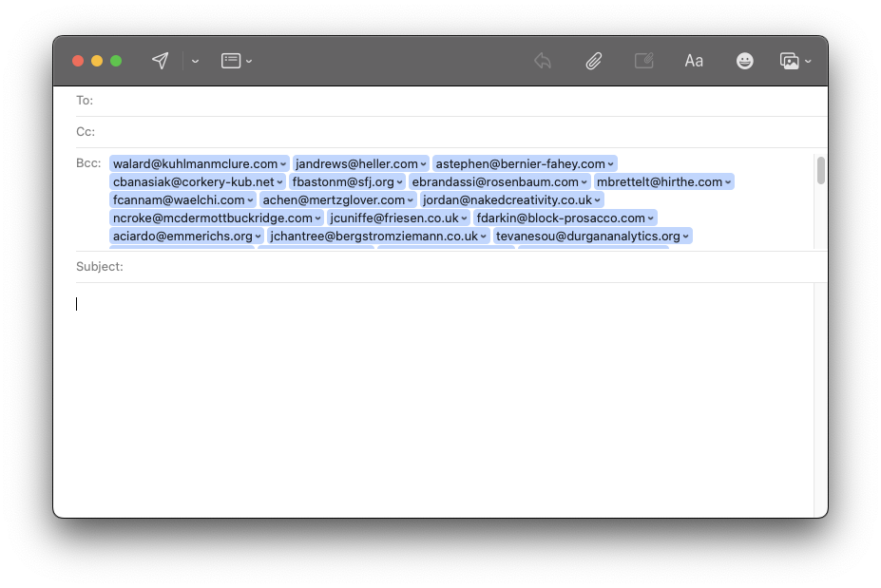
Task: Open the emoji picker smiley icon
Action: click(x=745, y=61)
